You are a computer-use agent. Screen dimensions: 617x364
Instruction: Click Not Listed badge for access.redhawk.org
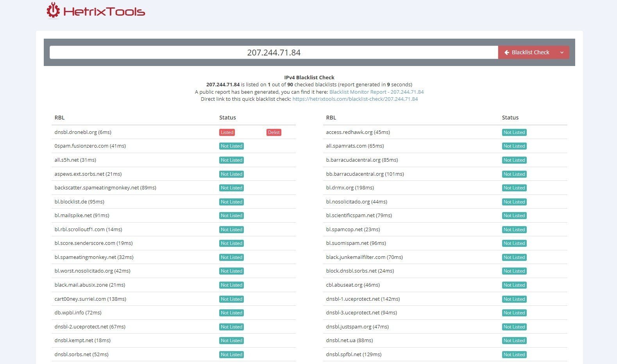tap(514, 132)
